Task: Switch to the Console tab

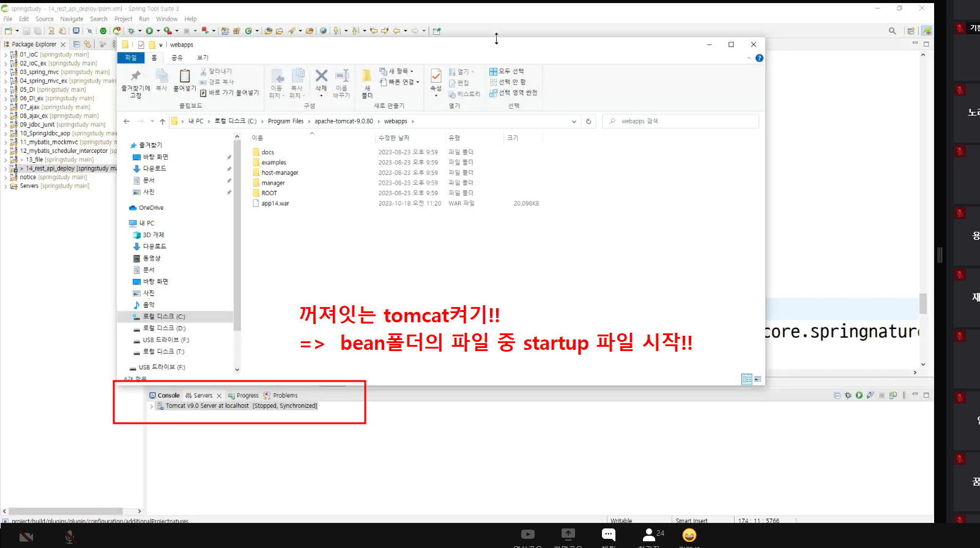Action: tap(165, 395)
